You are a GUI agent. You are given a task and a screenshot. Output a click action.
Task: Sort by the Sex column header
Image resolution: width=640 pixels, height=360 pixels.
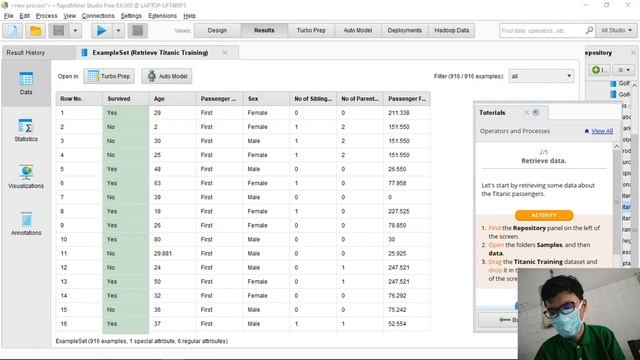267,99
